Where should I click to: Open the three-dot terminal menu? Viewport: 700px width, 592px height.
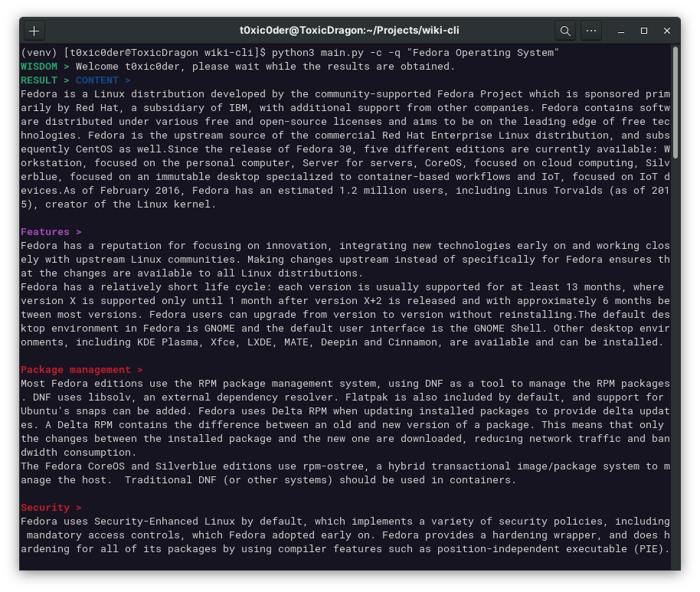point(591,31)
